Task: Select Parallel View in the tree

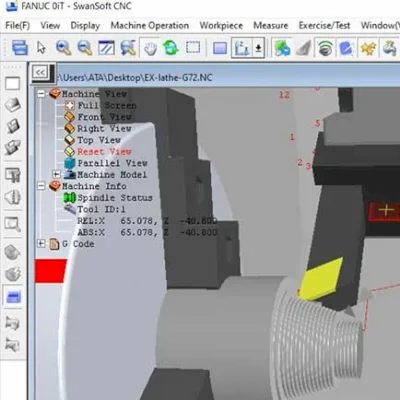Action: [112, 163]
